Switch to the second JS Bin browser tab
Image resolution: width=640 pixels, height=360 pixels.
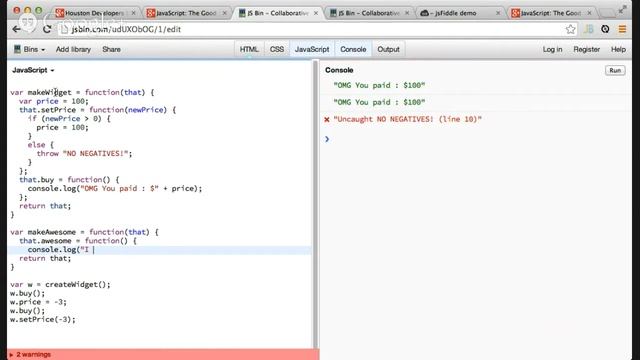(368, 13)
